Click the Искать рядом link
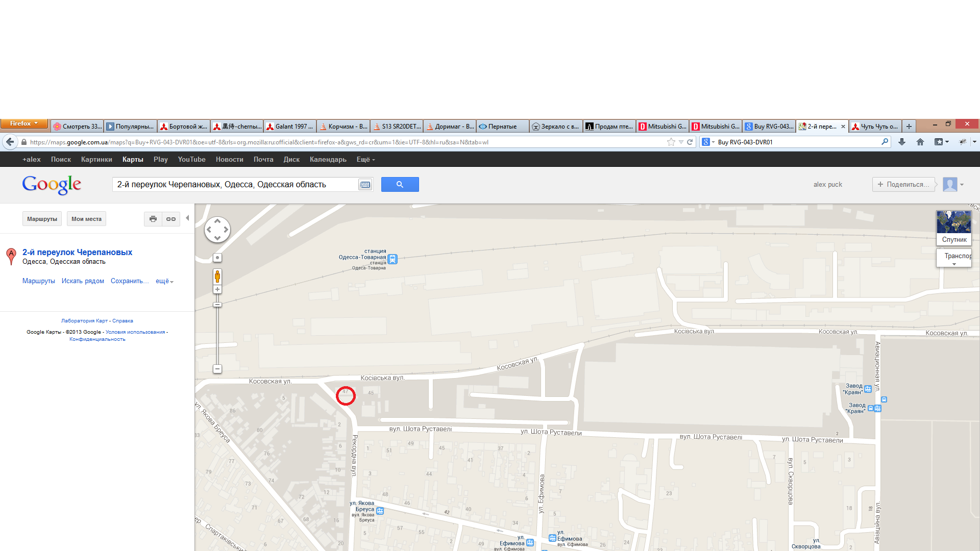This screenshot has width=980, height=551. (x=83, y=281)
